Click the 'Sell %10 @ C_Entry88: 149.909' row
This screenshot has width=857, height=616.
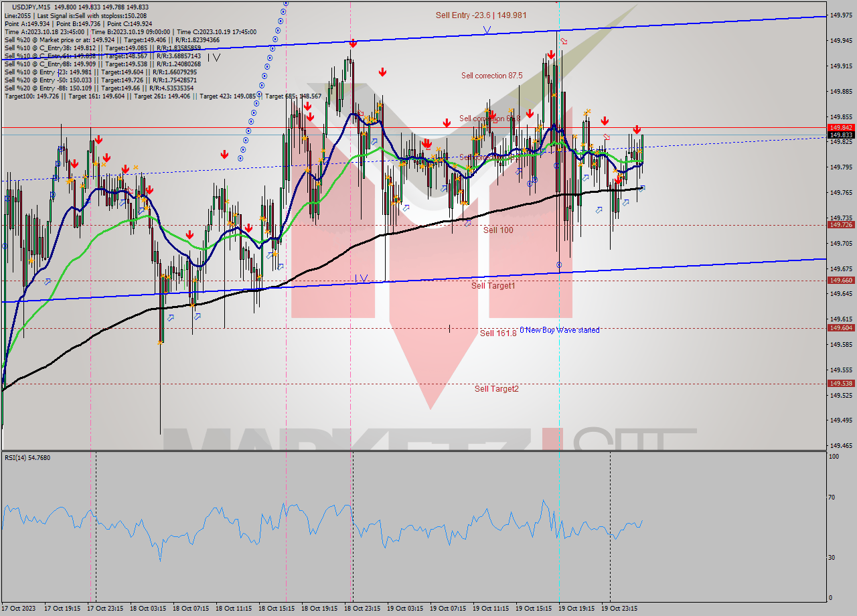pyautogui.click(x=102, y=64)
